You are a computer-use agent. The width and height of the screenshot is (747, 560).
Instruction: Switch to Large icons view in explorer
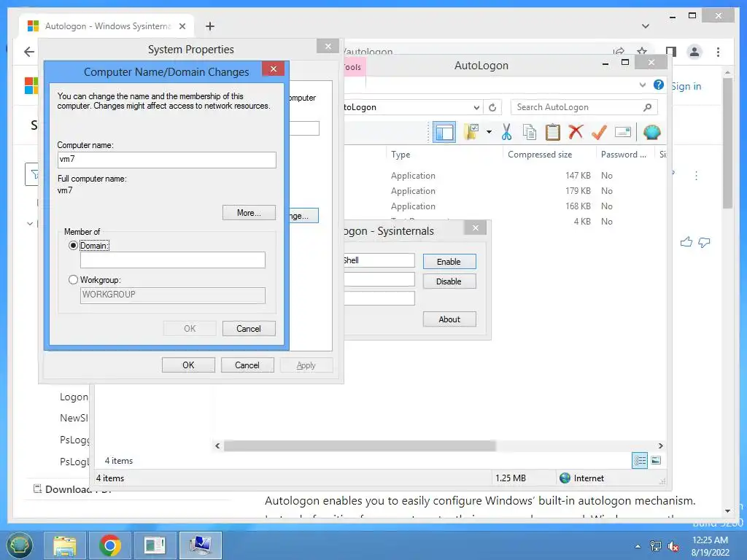point(656,460)
